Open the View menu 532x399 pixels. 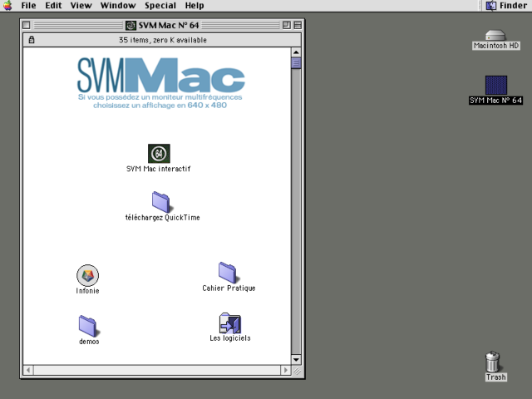(81, 6)
